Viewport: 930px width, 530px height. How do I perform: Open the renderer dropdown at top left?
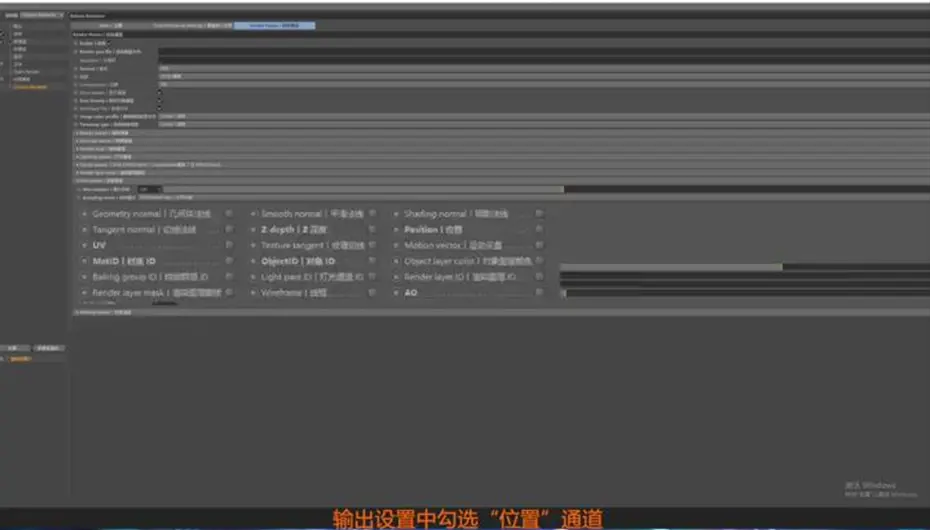coord(42,15)
